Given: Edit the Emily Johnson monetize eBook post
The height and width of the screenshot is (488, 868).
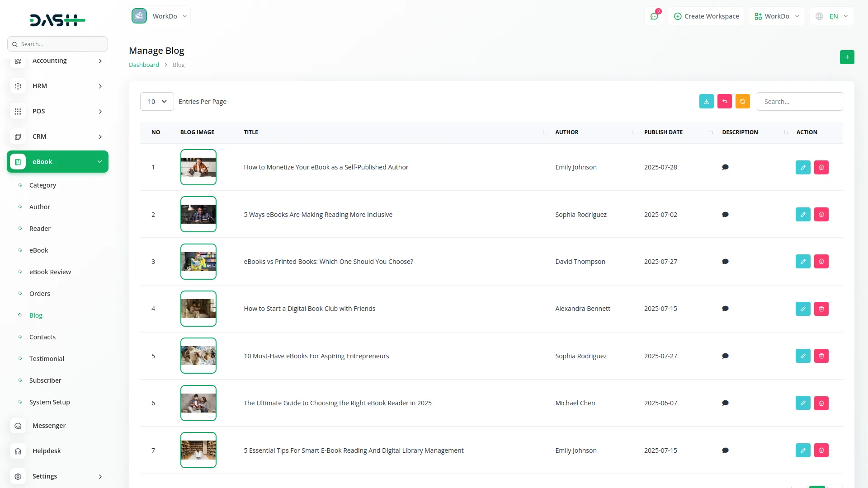Looking at the screenshot, I should tap(803, 168).
